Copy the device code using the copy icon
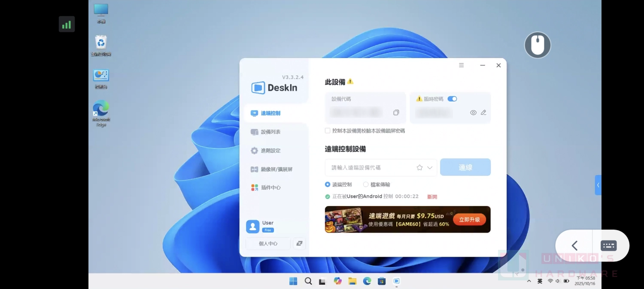644x289 pixels. [396, 112]
